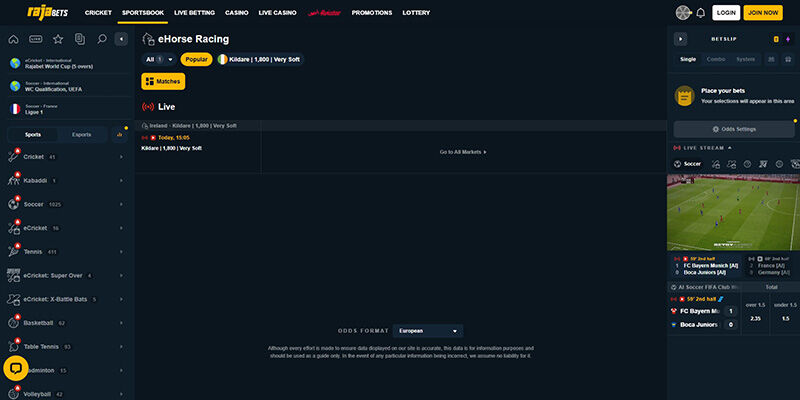Open the CRICKET top menu
800x400 pixels.
point(98,13)
